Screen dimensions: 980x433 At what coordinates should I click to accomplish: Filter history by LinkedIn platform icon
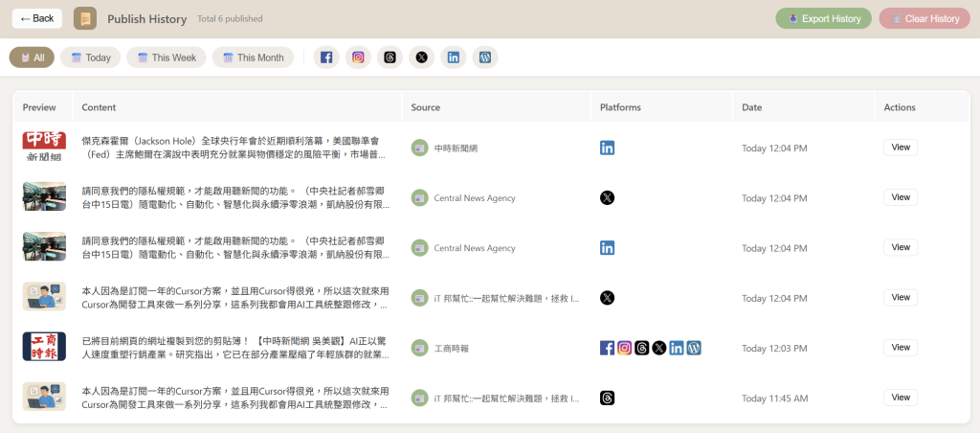coord(454,57)
